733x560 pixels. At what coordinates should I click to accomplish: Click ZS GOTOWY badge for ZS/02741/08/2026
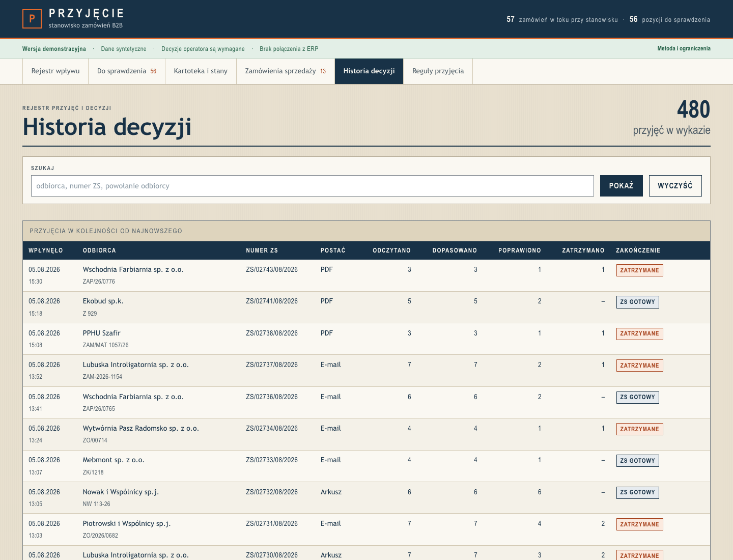637,302
